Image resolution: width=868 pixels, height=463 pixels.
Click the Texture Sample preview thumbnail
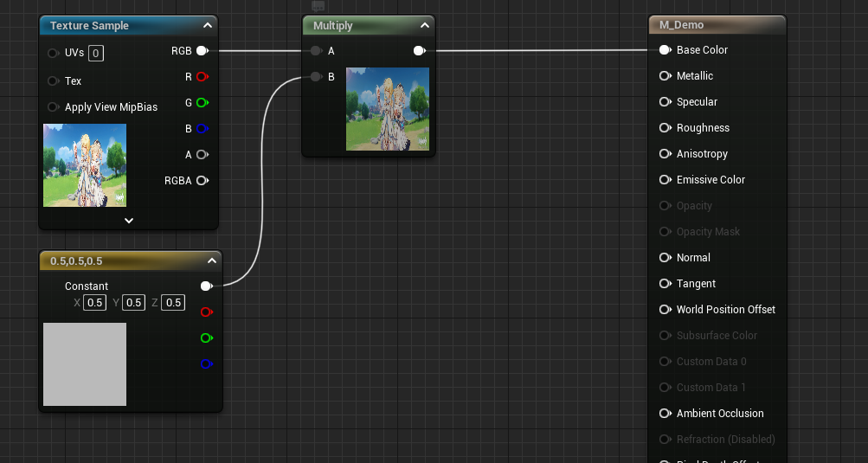85,165
